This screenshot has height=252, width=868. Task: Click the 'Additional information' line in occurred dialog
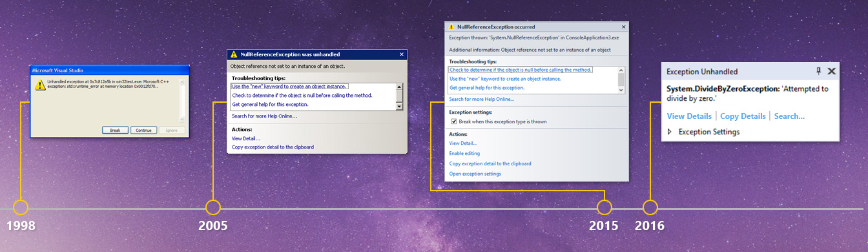(x=530, y=50)
